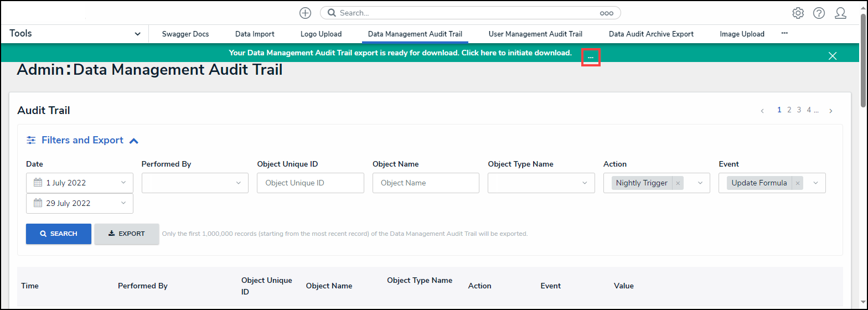Image resolution: width=868 pixels, height=310 pixels.
Task: Open the 1 July 2022 start date picker
Action: tap(79, 183)
